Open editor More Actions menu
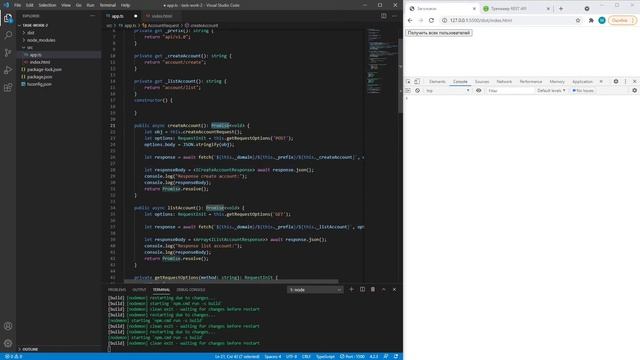 pyautogui.click(x=394, y=16)
